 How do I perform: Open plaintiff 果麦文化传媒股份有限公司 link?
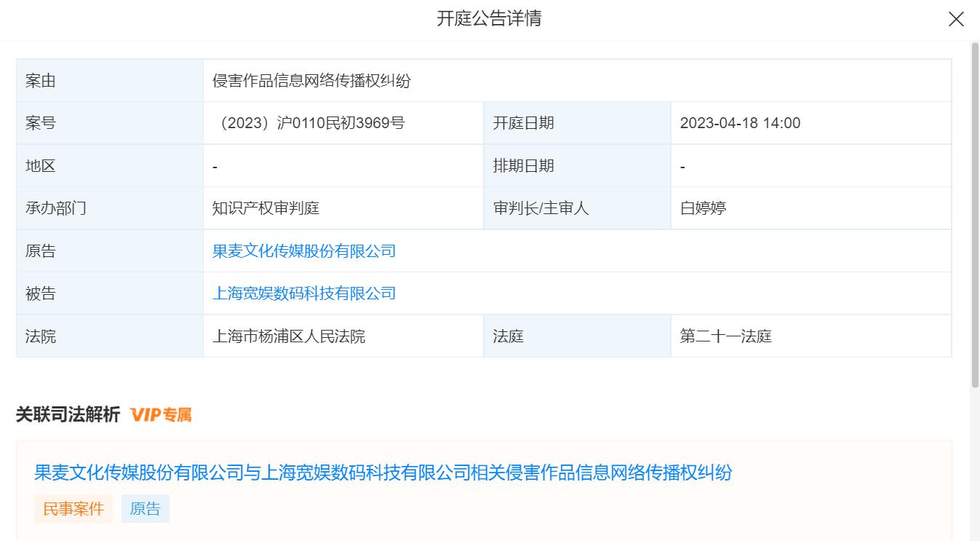tap(304, 251)
